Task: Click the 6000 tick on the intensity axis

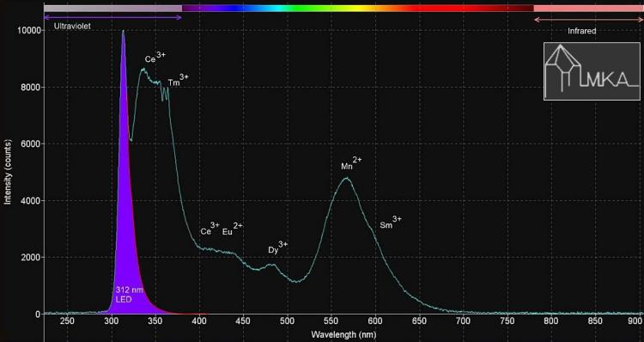Action: (x=31, y=144)
